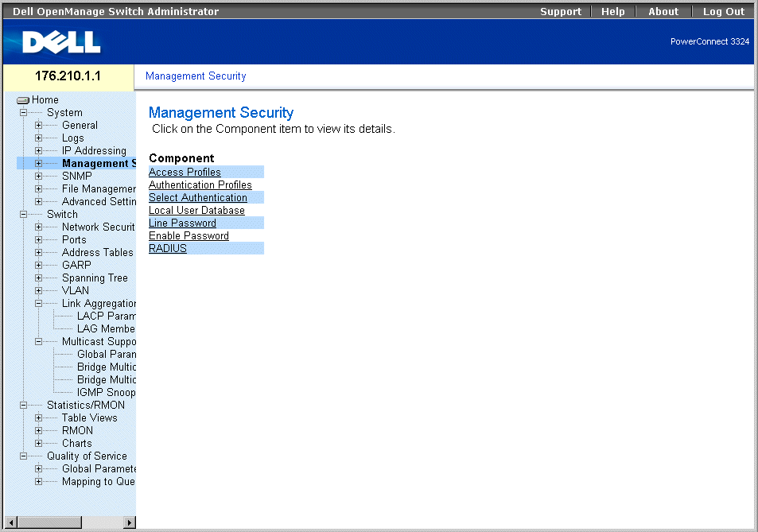Viewport: 758px width, 532px height.
Task: Select Logs in the navigation tree
Action: (73, 138)
